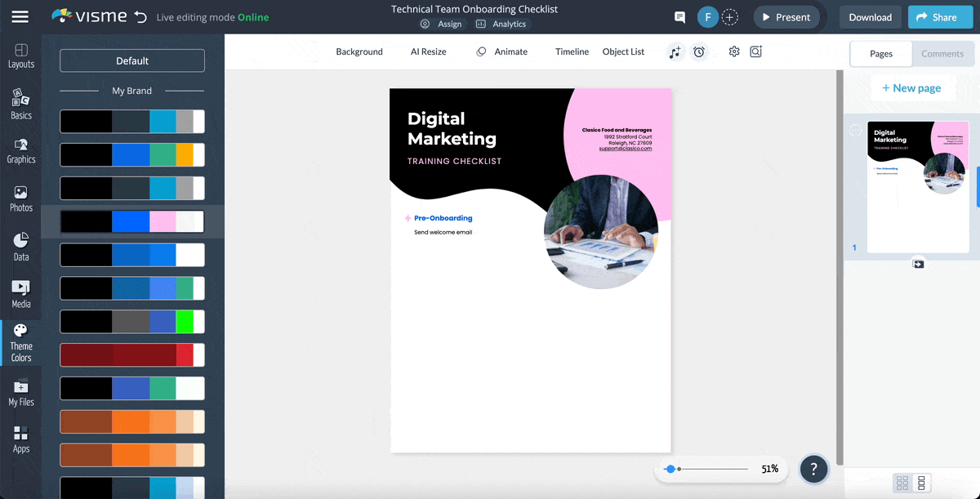Click the New page button
Image resolution: width=980 pixels, height=499 pixels.
click(913, 87)
